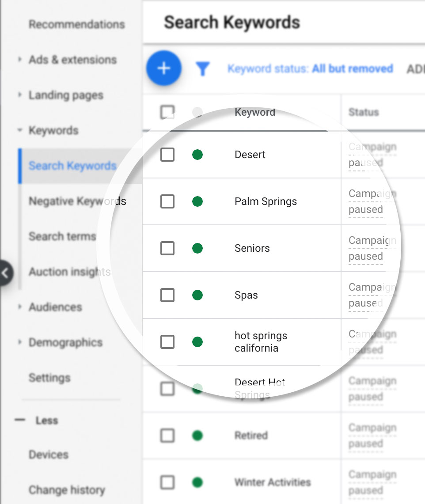The image size is (425, 504).
Task: Click the grey status dot column header
Action: point(197,112)
